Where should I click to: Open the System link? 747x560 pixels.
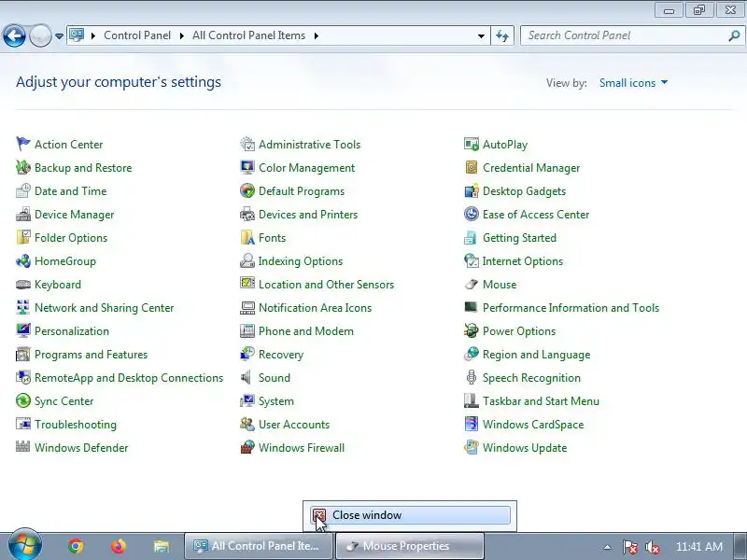(275, 401)
